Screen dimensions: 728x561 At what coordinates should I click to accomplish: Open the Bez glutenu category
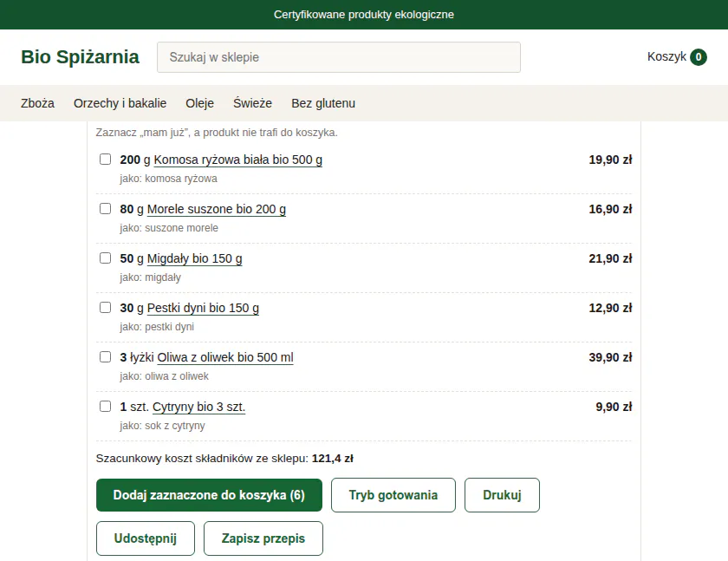(323, 103)
